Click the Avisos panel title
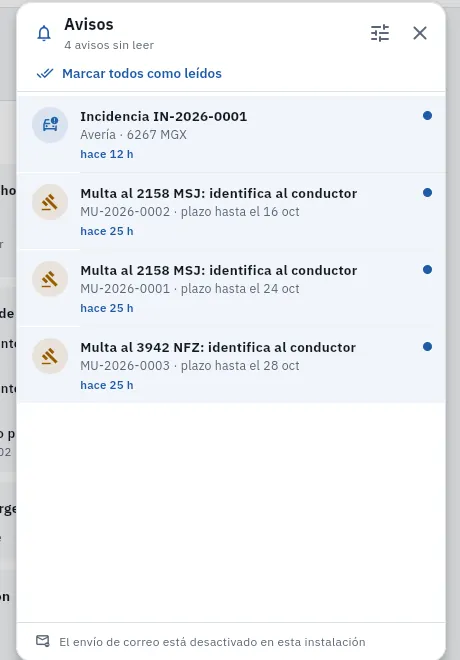Image resolution: width=460 pixels, height=660 pixels. click(x=89, y=24)
